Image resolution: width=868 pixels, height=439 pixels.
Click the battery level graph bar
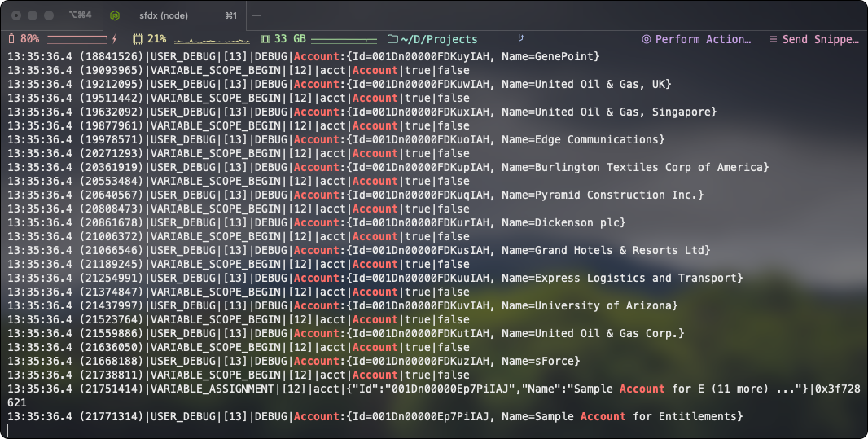[x=77, y=39]
